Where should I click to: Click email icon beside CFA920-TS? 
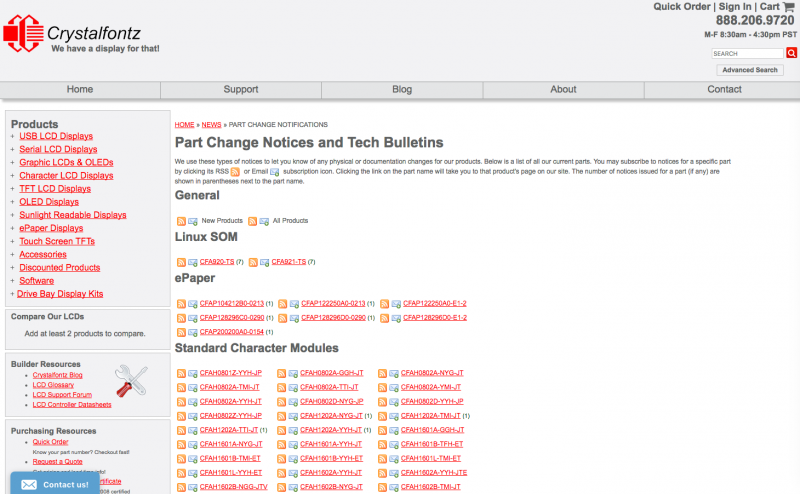coord(192,262)
